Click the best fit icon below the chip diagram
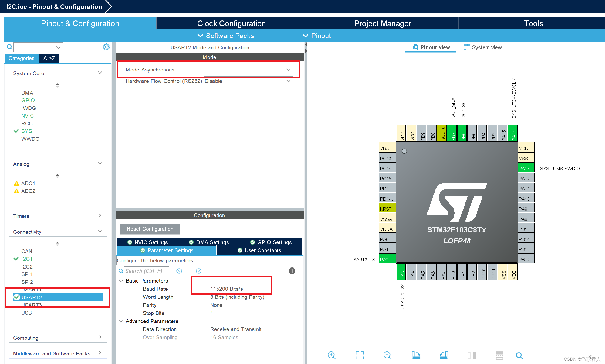 360,355
